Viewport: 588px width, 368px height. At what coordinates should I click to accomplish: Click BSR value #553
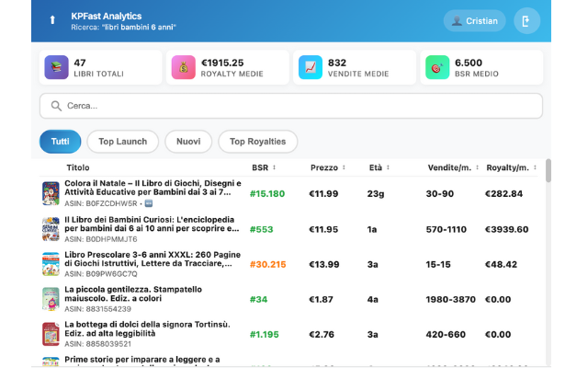[261, 229]
